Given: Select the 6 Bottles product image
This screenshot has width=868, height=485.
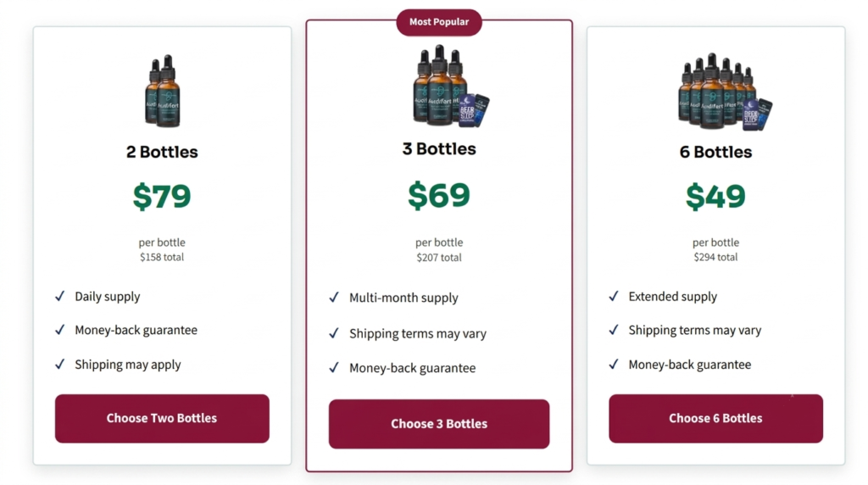Looking at the screenshot, I should pos(725,92).
